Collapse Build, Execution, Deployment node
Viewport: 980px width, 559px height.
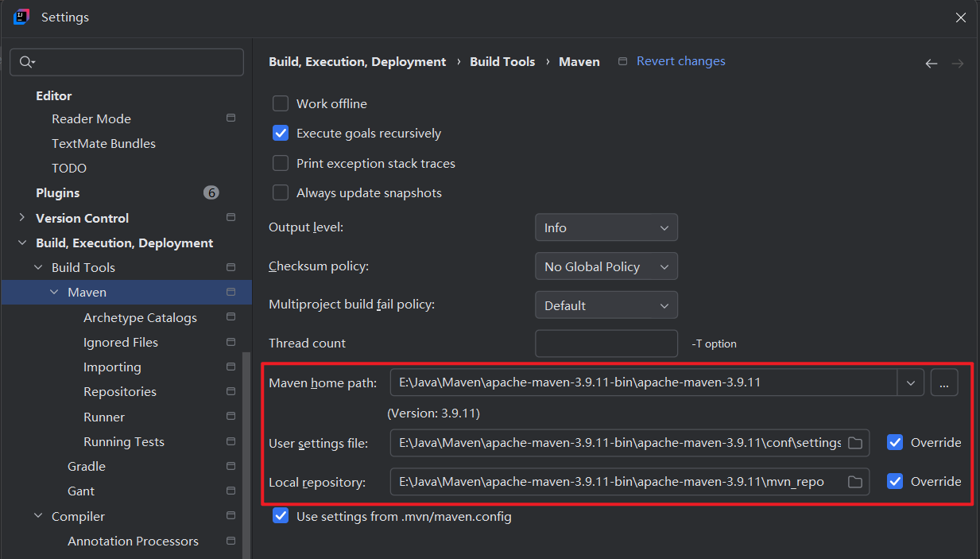(x=21, y=243)
